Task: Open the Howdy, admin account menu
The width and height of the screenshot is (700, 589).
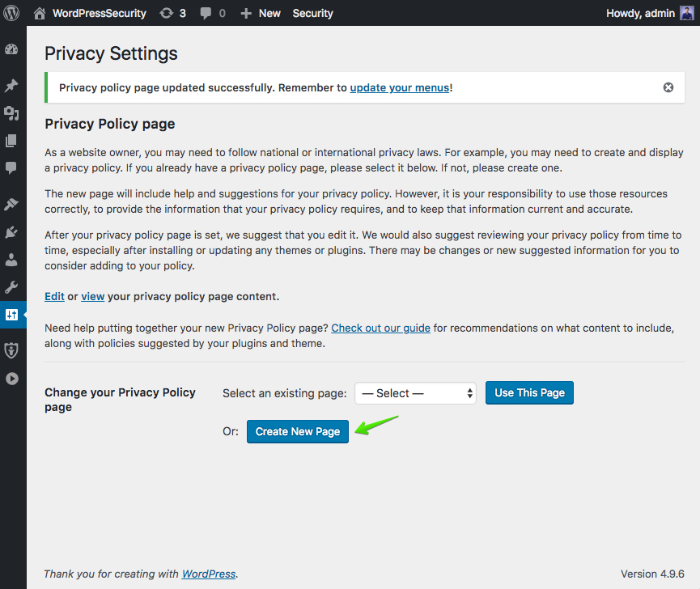Action: point(650,14)
